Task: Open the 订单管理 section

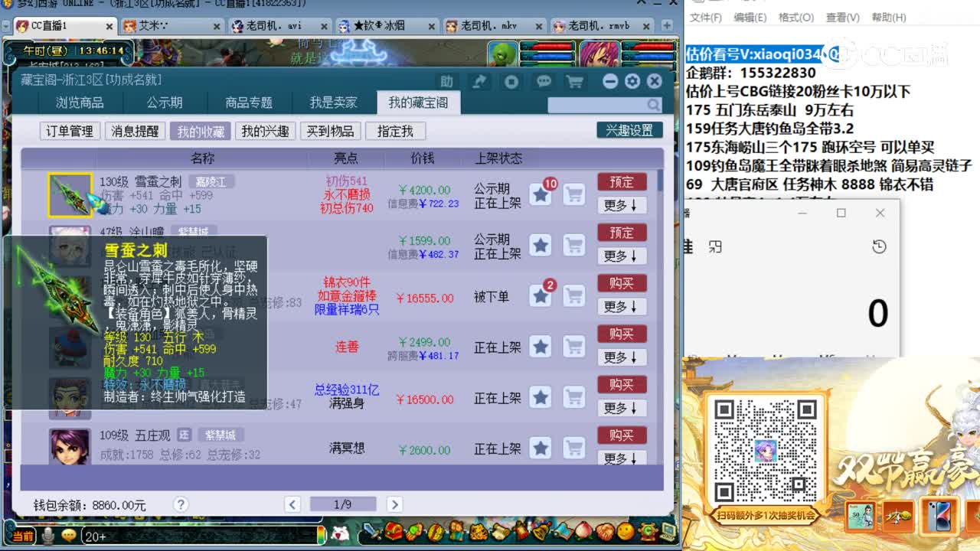Action: coord(70,132)
